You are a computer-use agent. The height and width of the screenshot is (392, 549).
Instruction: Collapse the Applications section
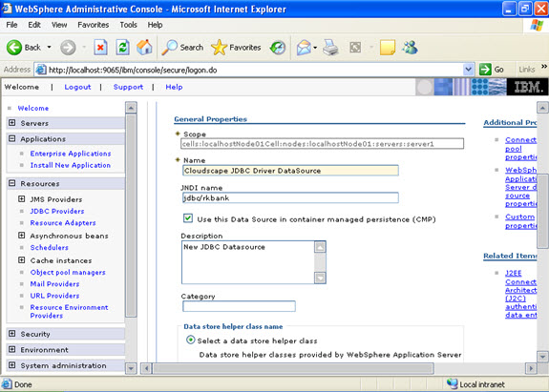(12, 138)
